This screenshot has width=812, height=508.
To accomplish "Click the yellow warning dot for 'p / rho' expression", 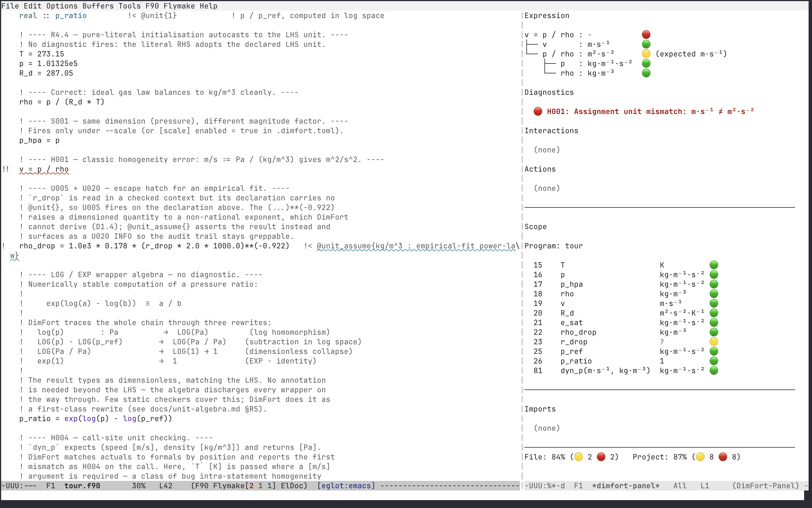I will (646, 54).
